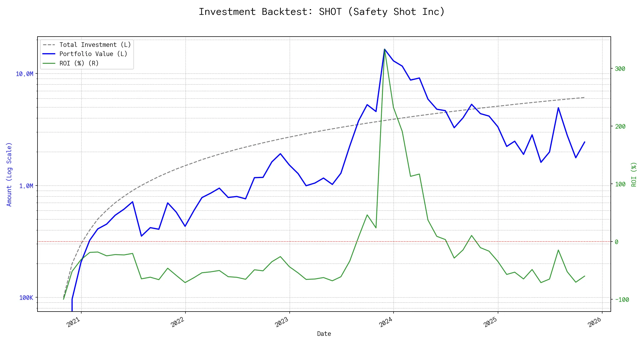Click the 2025 x-axis tick label
The width and height of the screenshot is (644, 343).
point(490,322)
